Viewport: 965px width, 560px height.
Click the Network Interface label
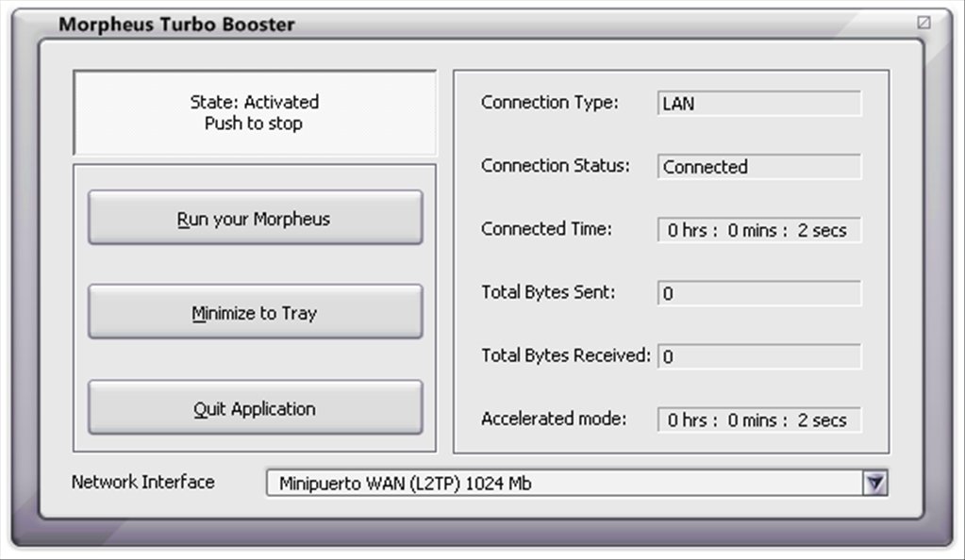142,482
